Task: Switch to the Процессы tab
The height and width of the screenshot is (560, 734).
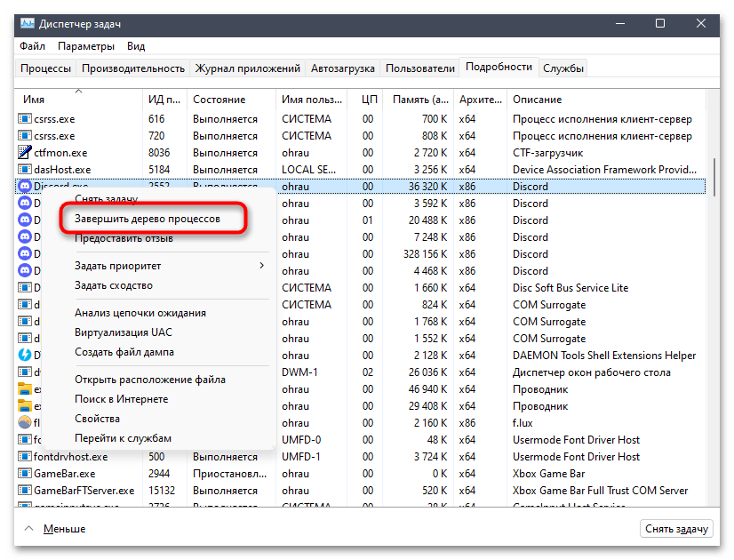Action: click(x=46, y=68)
